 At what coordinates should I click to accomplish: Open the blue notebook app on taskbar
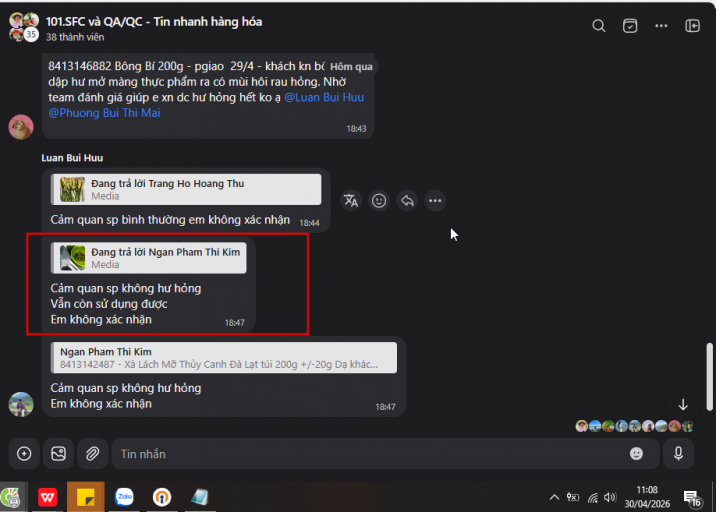200,497
